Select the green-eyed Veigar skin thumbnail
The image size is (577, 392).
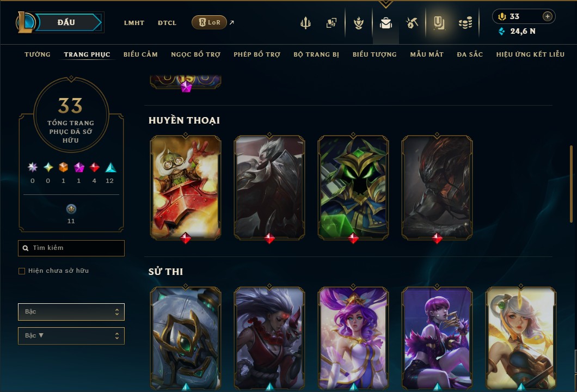click(x=353, y=187)
